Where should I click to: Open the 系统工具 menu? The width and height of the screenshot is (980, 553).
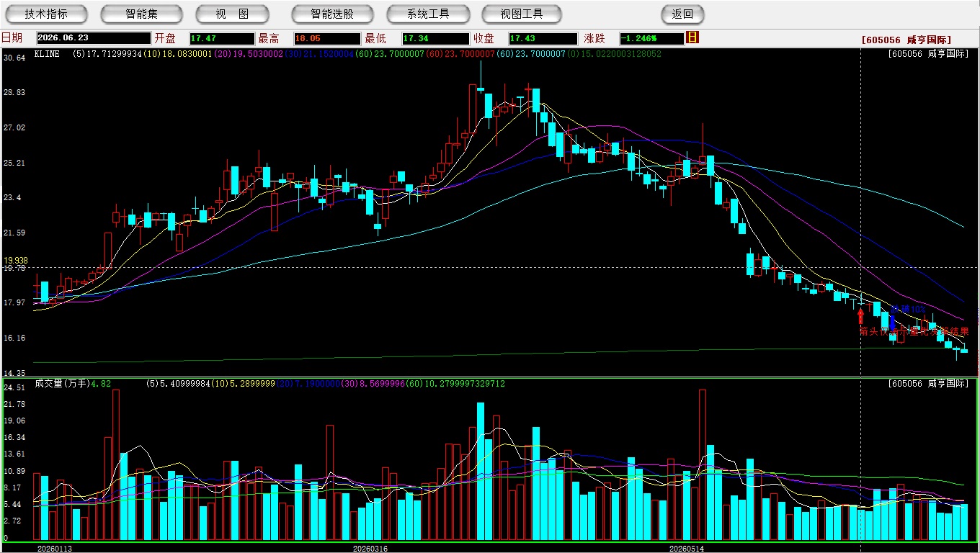[428, 14]
